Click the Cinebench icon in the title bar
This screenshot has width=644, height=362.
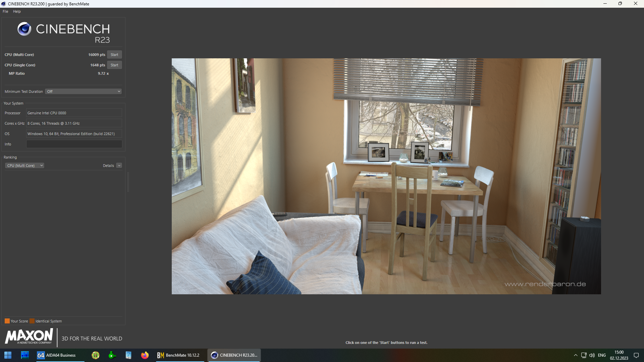(x=3, y=4)
